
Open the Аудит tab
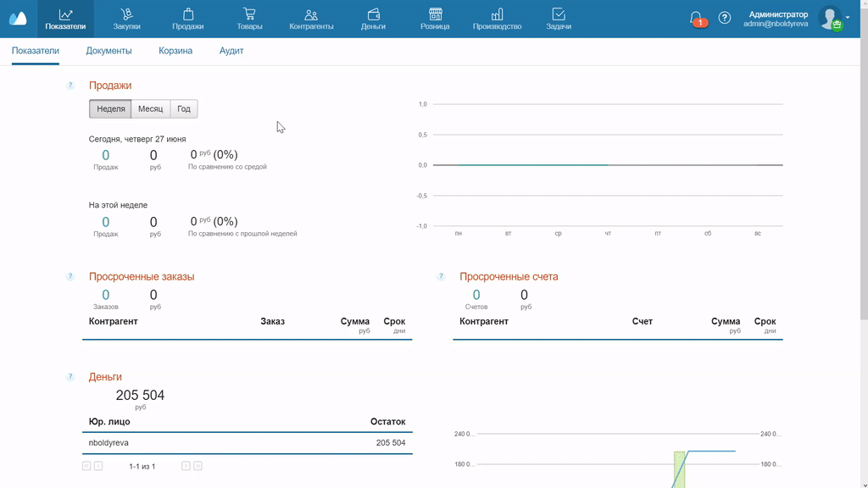pos(231,51)
